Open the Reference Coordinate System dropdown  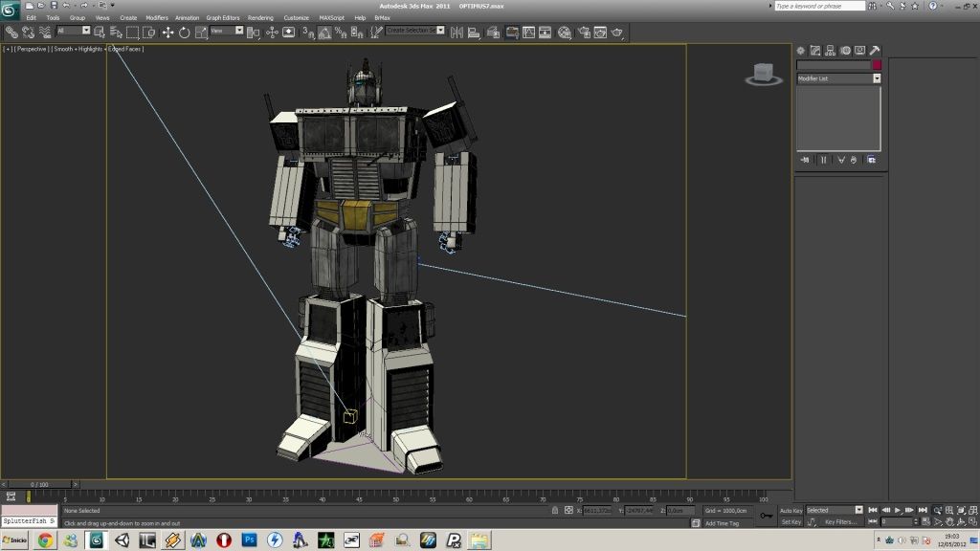click(227, 30)
